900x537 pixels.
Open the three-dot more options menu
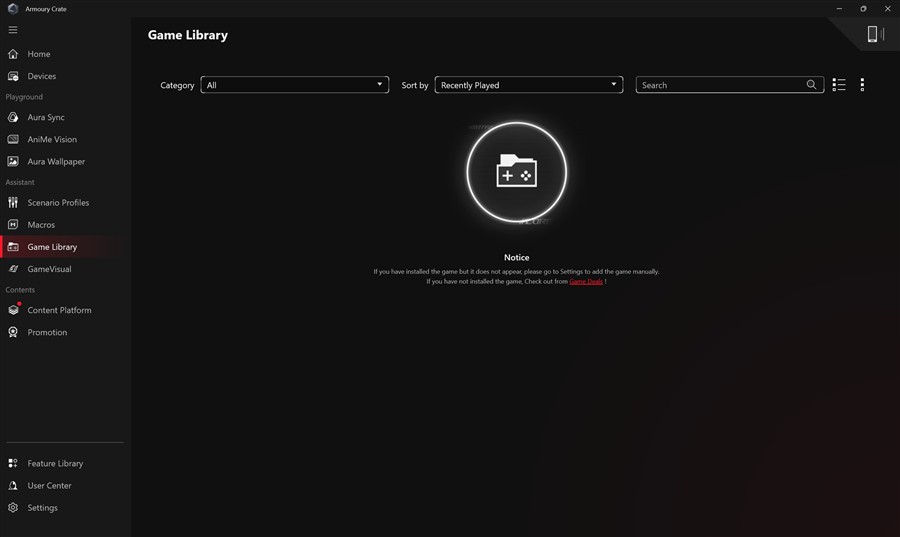click(862, 85)
